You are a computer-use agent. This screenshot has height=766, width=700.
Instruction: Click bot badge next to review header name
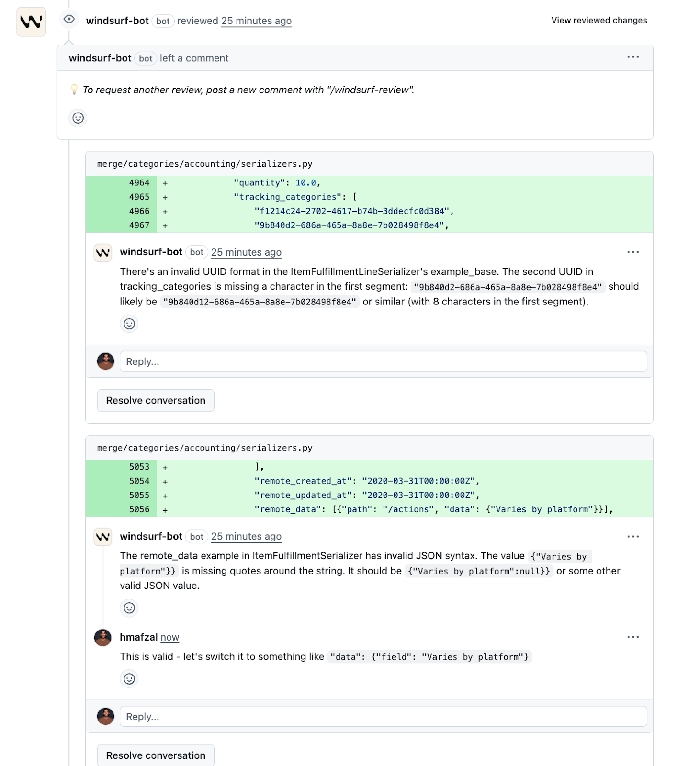(x=163, y=21)
